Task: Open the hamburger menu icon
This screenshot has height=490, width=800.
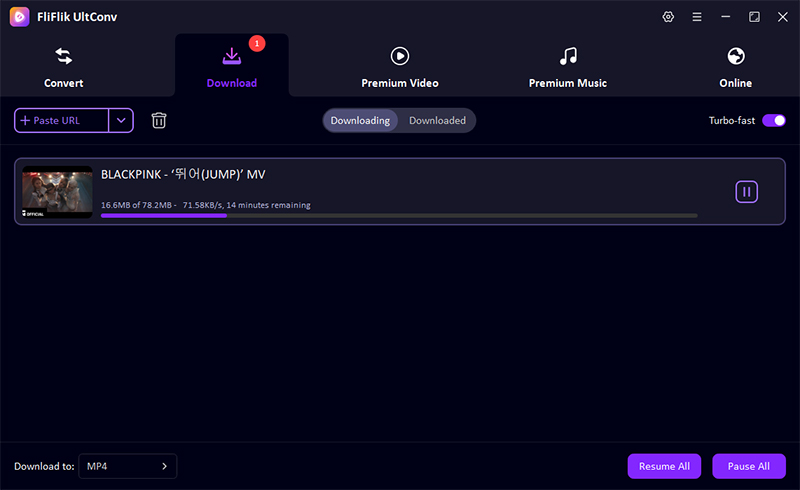Action: (696, 17)
